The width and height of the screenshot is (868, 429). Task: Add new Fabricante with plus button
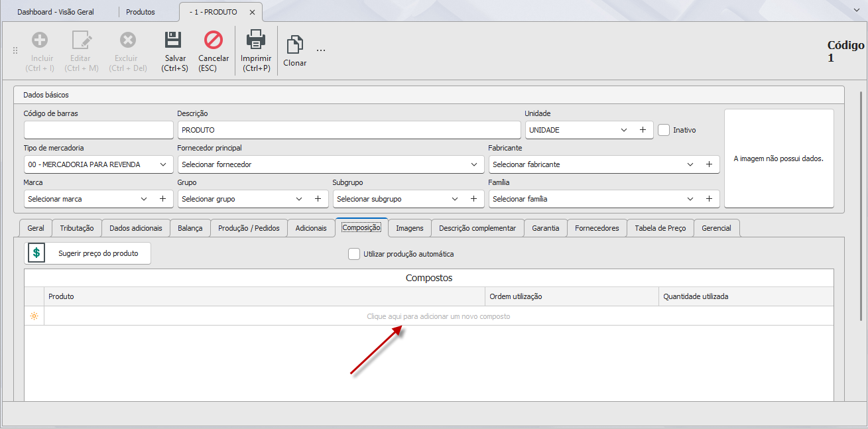click(709, 164)
